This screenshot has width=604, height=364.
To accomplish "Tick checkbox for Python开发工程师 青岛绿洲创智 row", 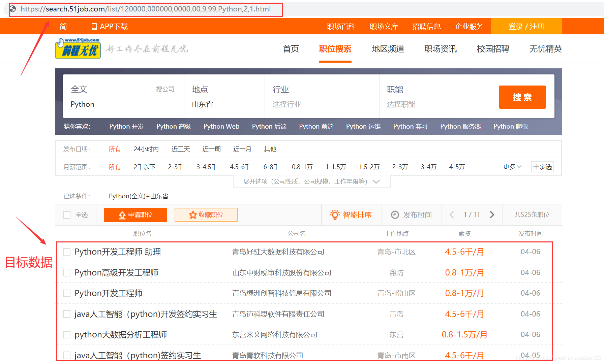I will (67, 293).
